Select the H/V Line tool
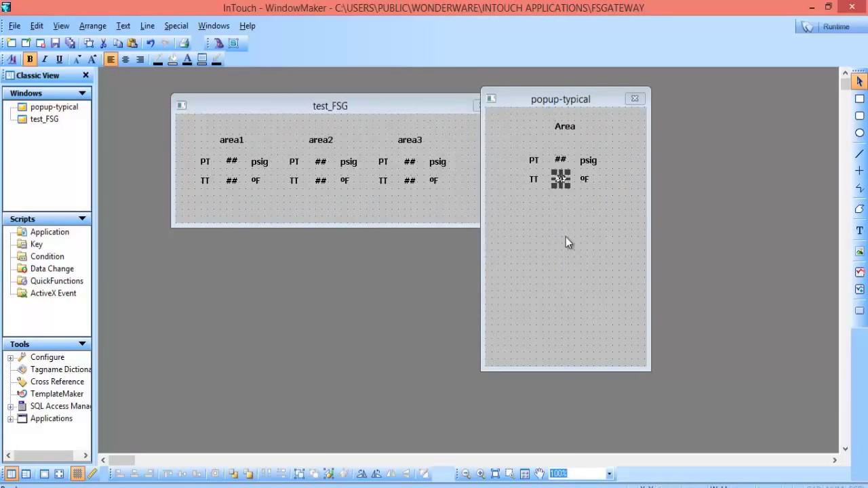Screen dimensions: 868x488 coord(859,171)
